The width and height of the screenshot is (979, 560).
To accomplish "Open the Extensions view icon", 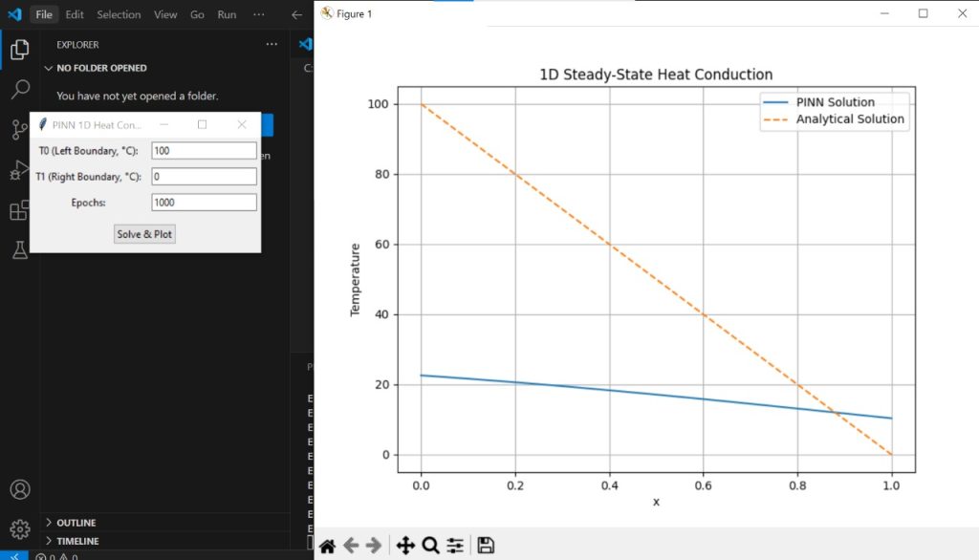I will [19, 210].
